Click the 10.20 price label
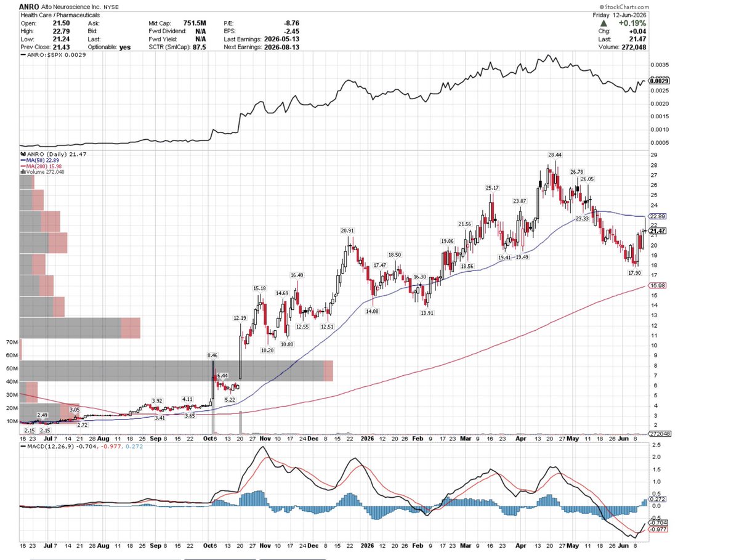 click(x=267, y=349)
